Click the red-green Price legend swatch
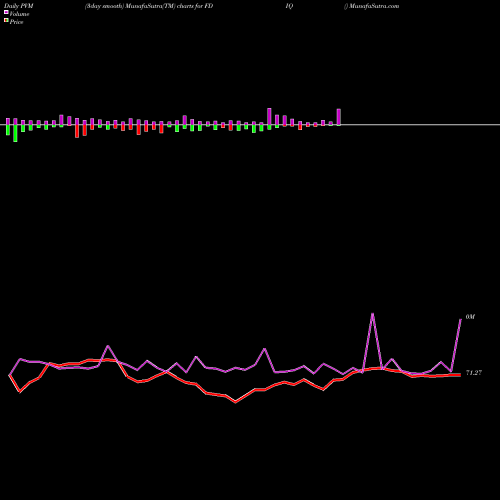Image resolution: width=500 pixels, height=500 pixels. coord(6,21)
